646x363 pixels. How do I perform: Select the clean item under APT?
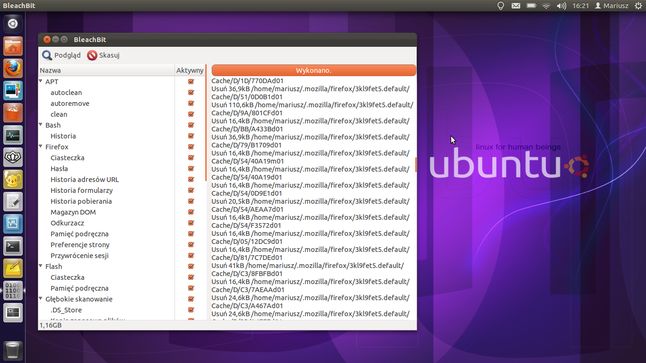tap(59, 114)
